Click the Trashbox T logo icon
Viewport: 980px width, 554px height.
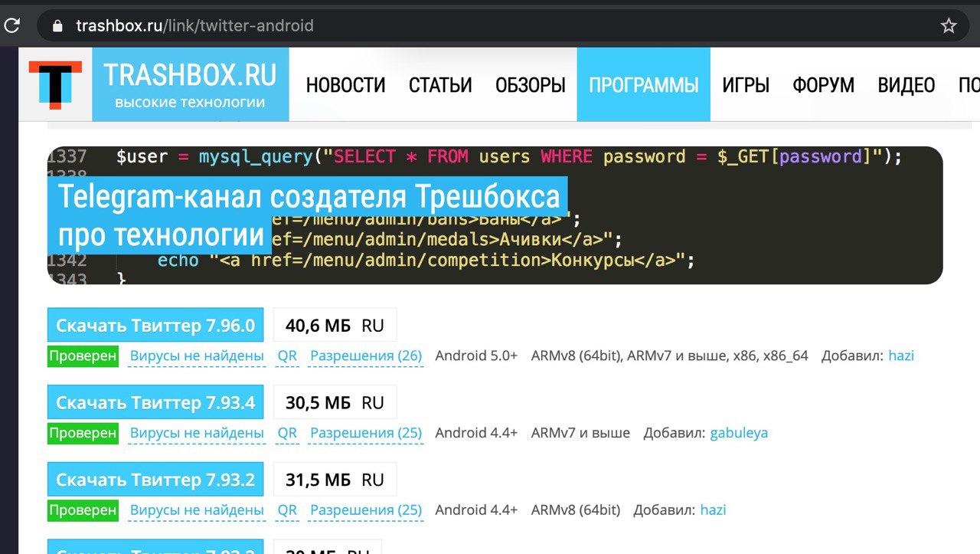[55, 84]
